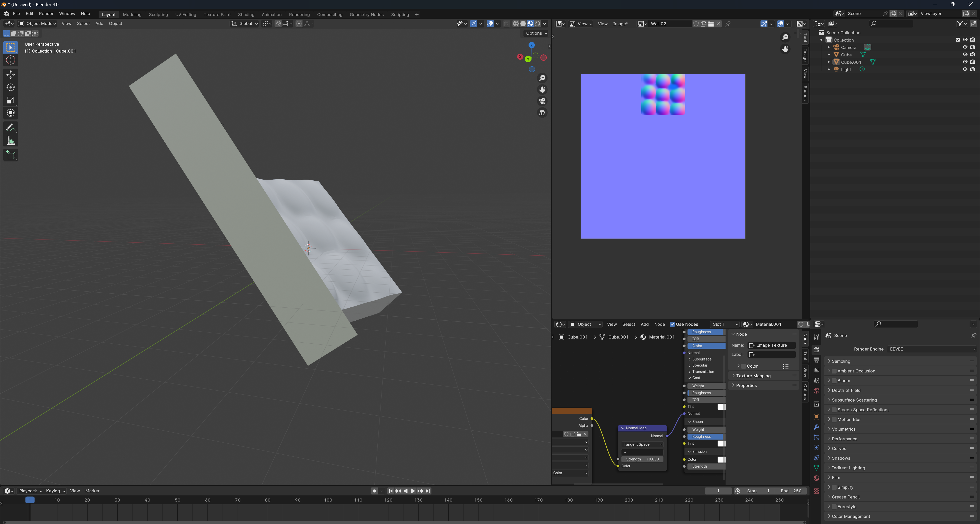This screenshot has height=524, width=980.
Task: Click the End frame field
Action: (x=791, y=491)
